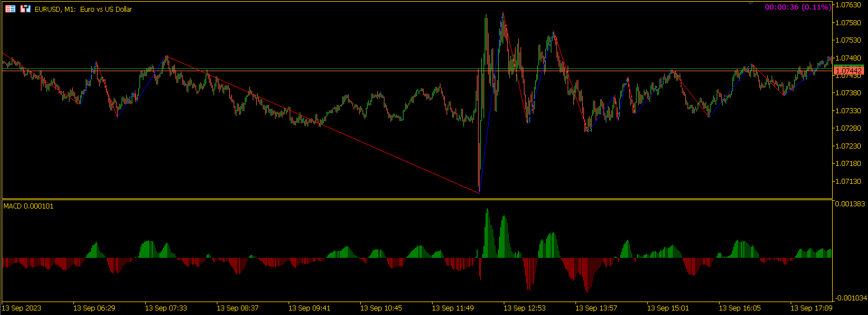The image size is (868, 315).
Task: Click price scale value 1.07530
Action: [x=848, y=40]
